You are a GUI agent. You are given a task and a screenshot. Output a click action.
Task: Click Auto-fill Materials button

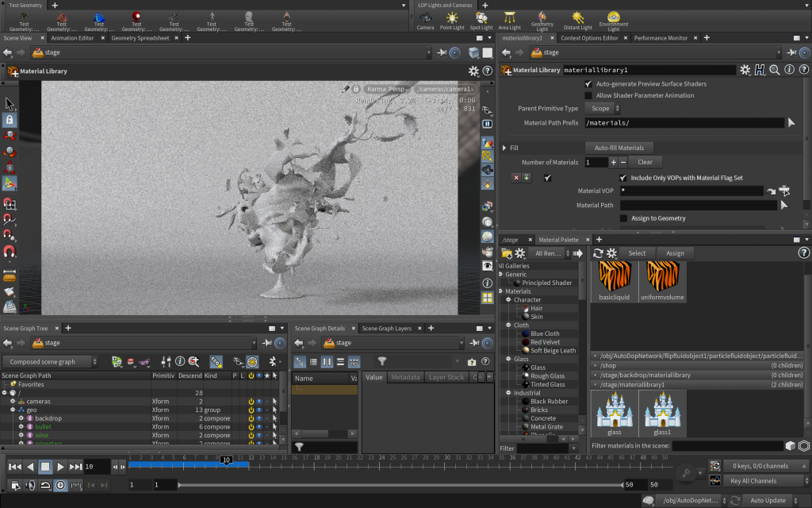pyautogui.click(x=619, y=148)
